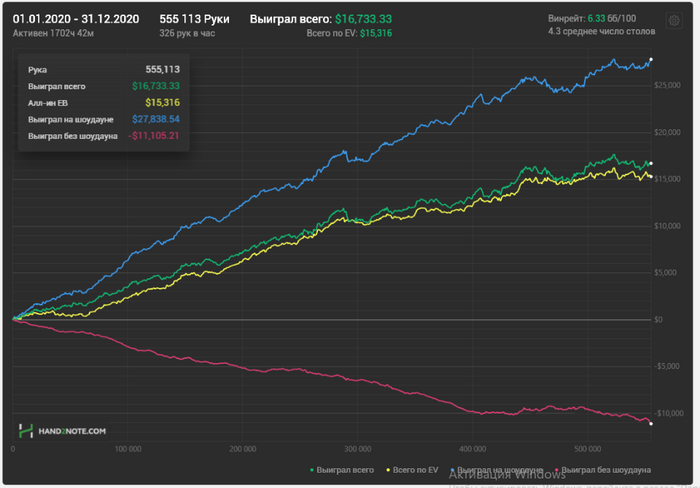The height and width of the screenshot is (488, 700).
Task: Click the 100 000 x-axis label
Action: point(128,449)
